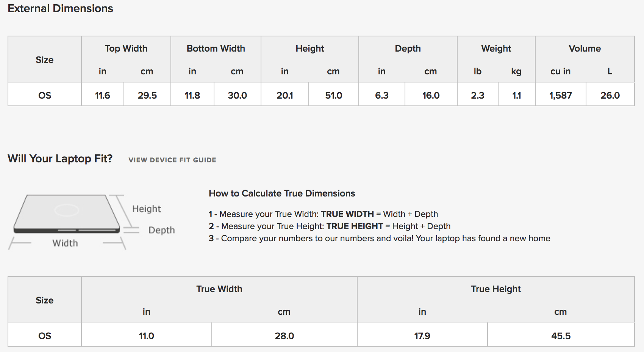Select How to Calculate True Dimensions heading

pyautogui.click(x=282, y=193)
